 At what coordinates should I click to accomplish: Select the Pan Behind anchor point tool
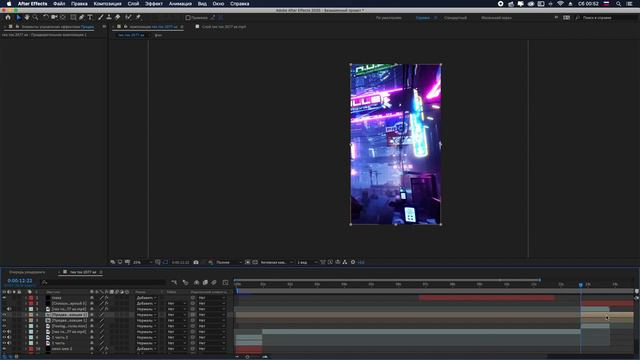click(62, 18)
